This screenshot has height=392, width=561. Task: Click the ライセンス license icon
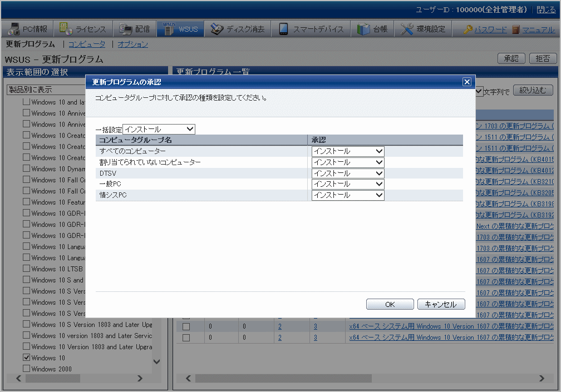(66, 28)
